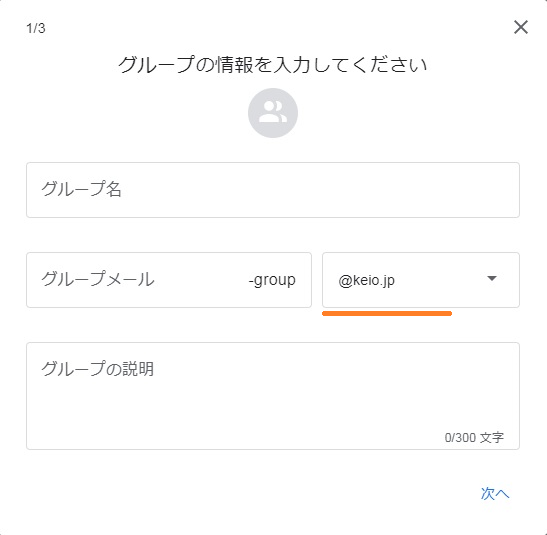Screen dimensions: 547x535
Task: Click the blank right side of グループ名 box
Action: 349,190
